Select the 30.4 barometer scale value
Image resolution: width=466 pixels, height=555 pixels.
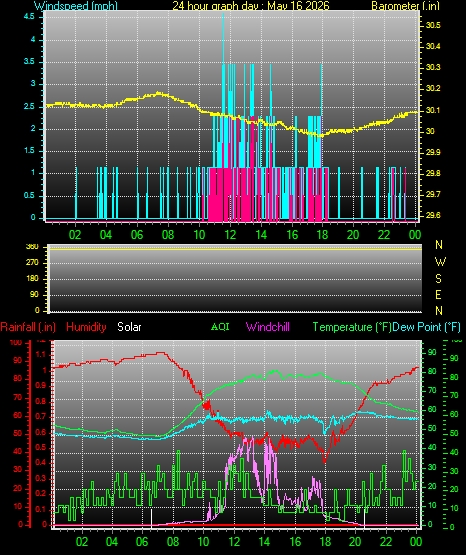(433, 46)
